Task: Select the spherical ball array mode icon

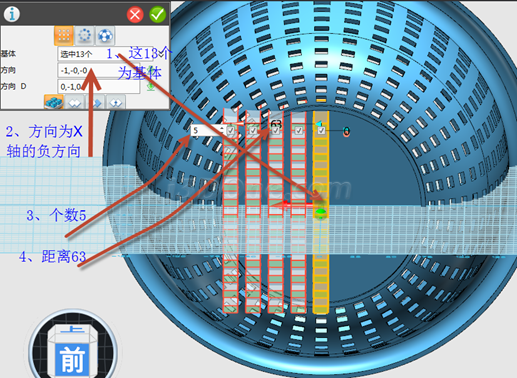Action: [105, 35]
